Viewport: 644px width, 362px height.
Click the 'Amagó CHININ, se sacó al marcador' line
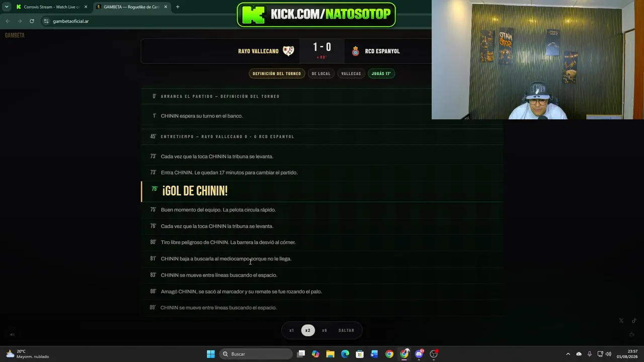coord(242,292)
